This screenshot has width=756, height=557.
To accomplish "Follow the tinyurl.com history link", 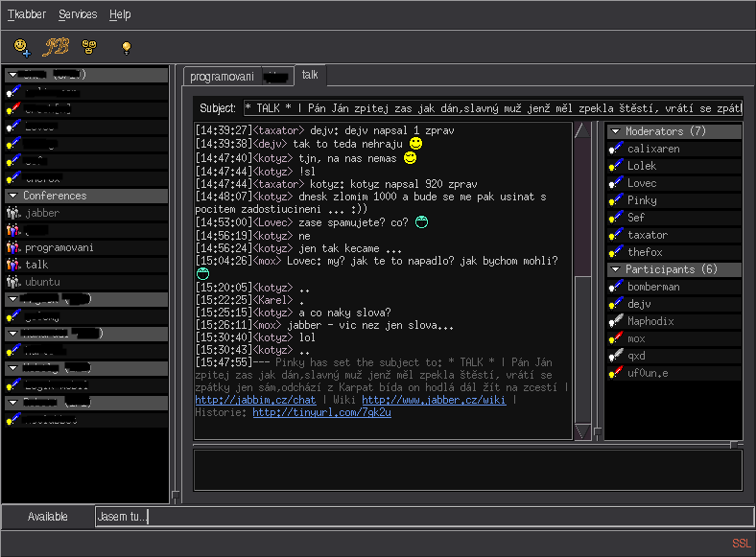I will [321, 412].
